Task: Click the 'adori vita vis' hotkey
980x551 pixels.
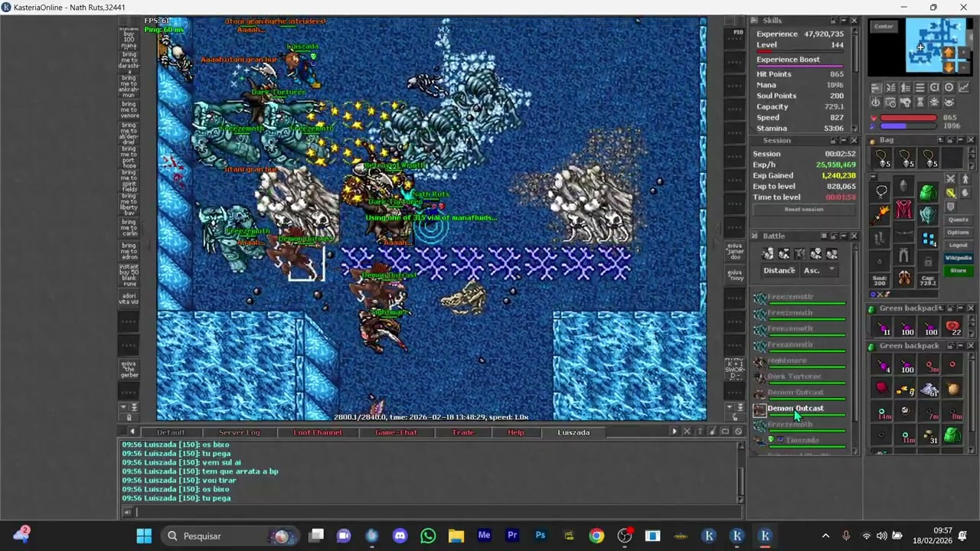Action: tap(129, 299)
